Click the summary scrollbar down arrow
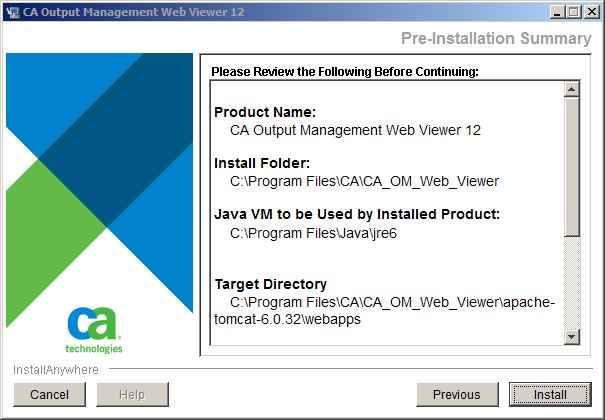The height and width of the screenshot is (420, 605). pos(572,337)
